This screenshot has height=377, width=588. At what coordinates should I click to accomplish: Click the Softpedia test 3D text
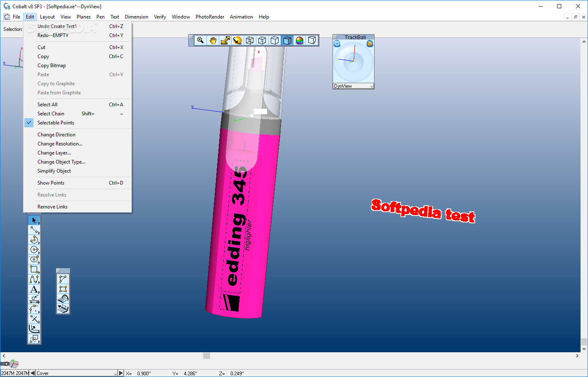tap(423, 211)
